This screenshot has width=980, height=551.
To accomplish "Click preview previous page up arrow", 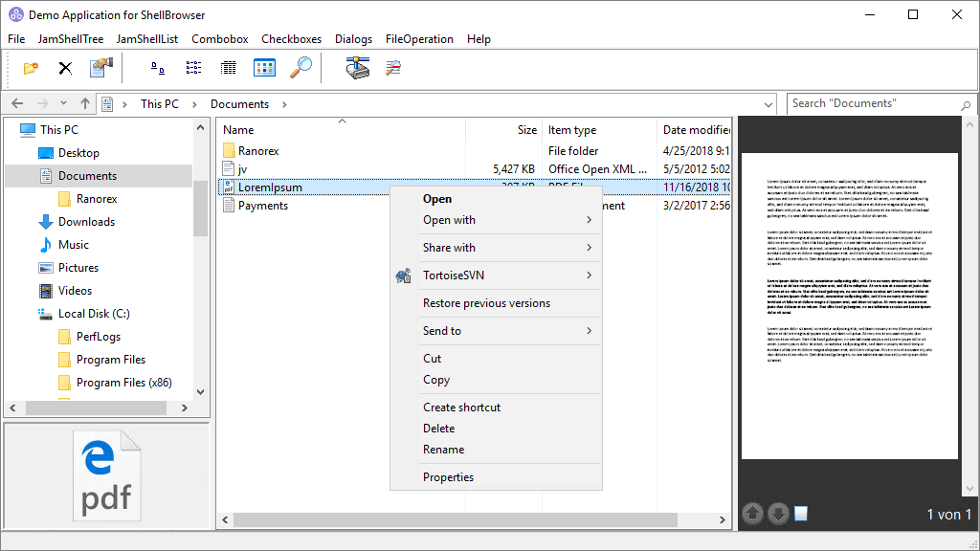I will pos(752,514).
